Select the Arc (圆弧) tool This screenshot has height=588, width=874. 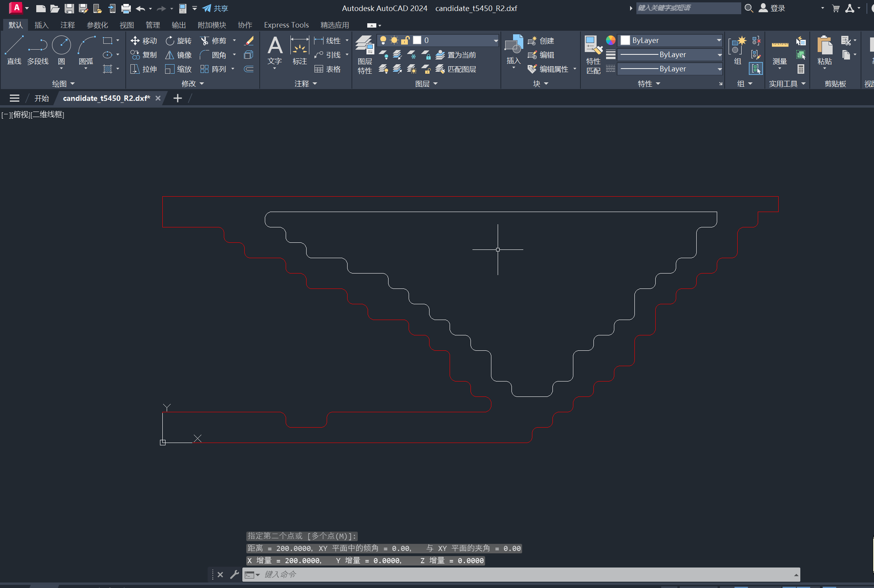coord(86,50)
